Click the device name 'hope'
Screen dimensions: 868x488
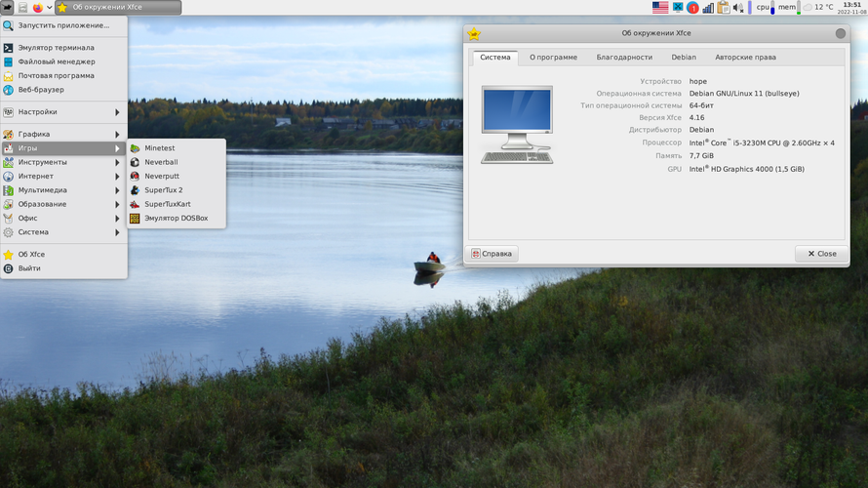tap(697, 81)
